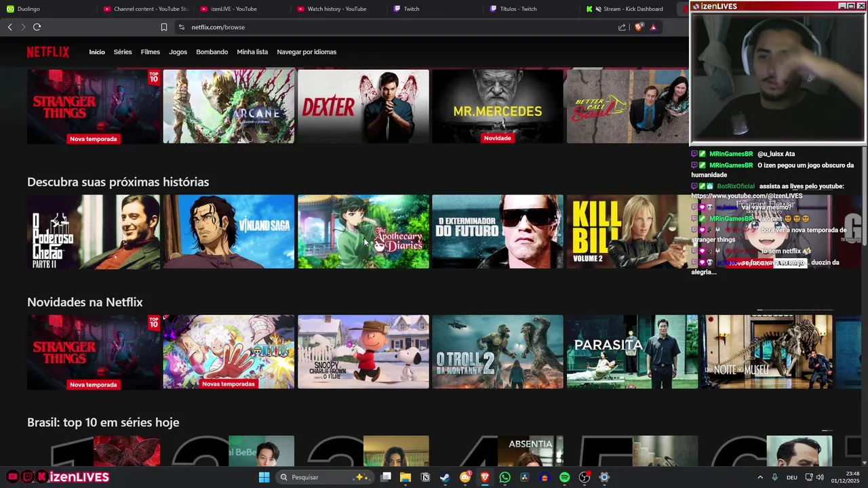This screenshot has width=868, height=488.
Task: Click the YouTube icon in izenLIVES overlay
Action: [x=12, y=477]
